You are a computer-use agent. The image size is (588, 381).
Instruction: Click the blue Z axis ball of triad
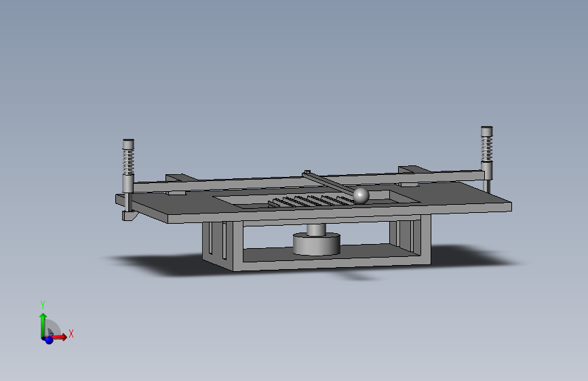coord(49,340)
